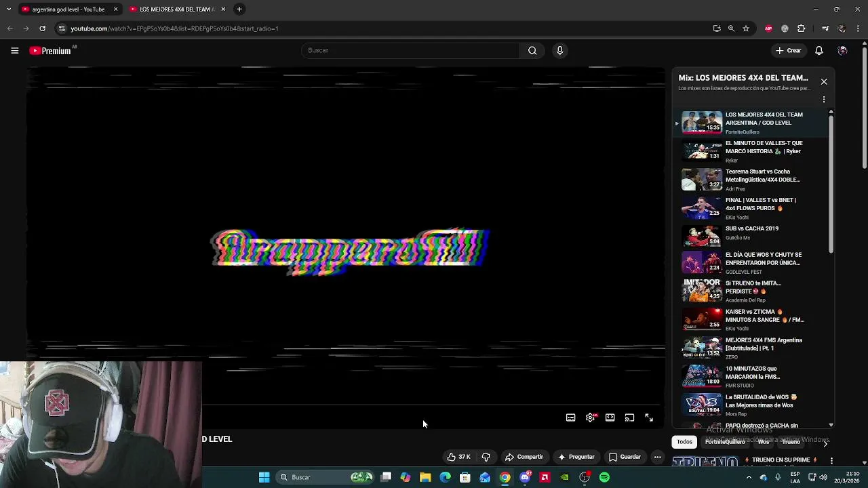Select the Trueno filter chip
This screenshot has height=488, width=868.
click(791, 442)
